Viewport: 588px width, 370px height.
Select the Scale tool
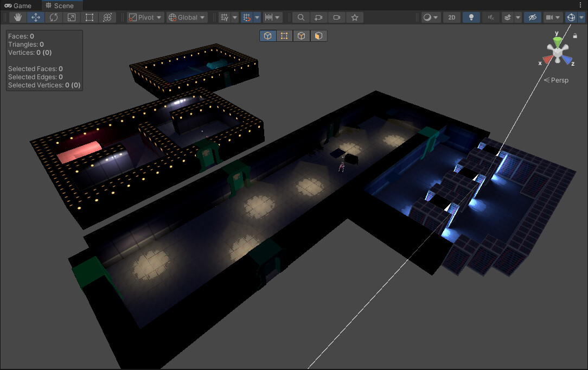71,17
